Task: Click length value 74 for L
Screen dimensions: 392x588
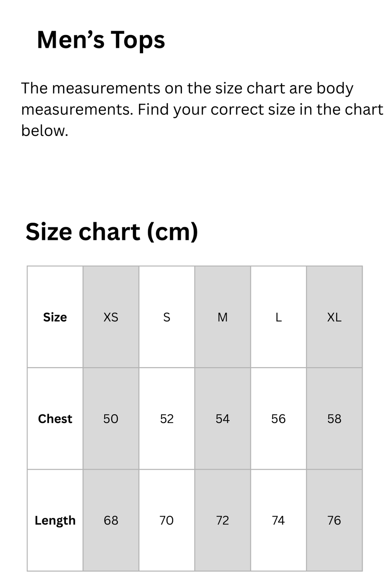Action: click(x=278, y=520)
